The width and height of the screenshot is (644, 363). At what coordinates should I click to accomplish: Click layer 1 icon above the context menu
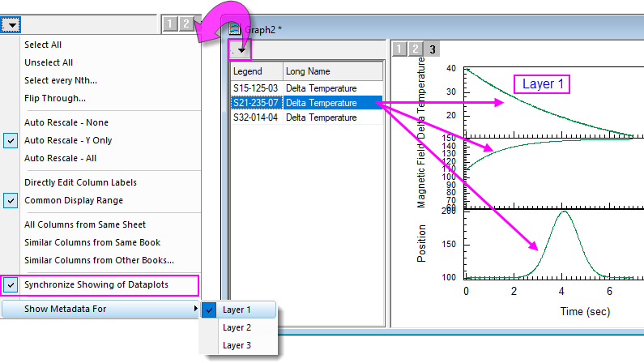169,24
